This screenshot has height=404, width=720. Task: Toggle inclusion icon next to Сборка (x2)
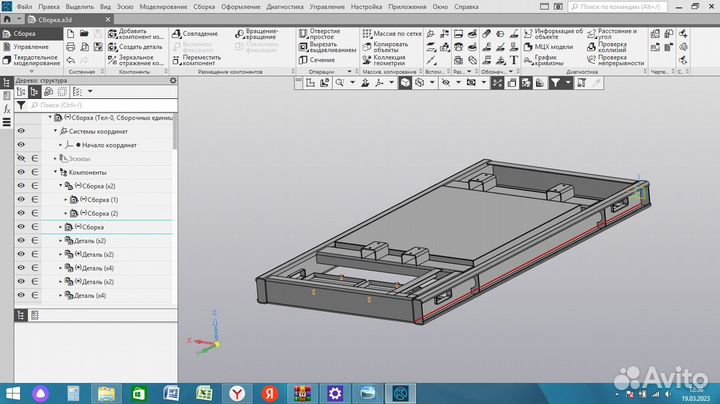coord(35,186)
